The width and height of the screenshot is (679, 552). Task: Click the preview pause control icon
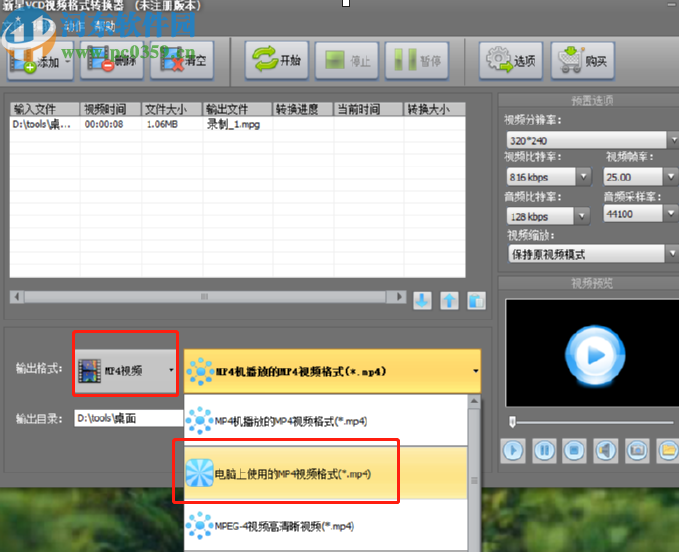544,451
